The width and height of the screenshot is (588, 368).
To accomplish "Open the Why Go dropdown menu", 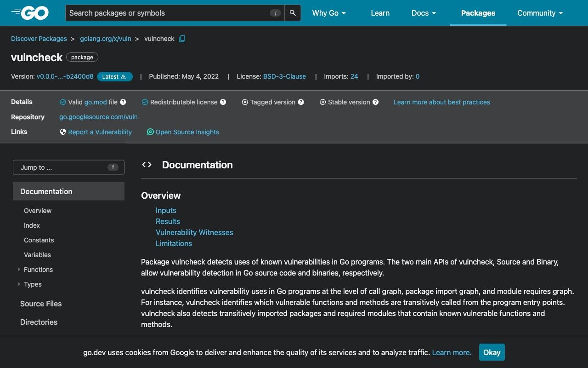I will (x=329, y=13).
